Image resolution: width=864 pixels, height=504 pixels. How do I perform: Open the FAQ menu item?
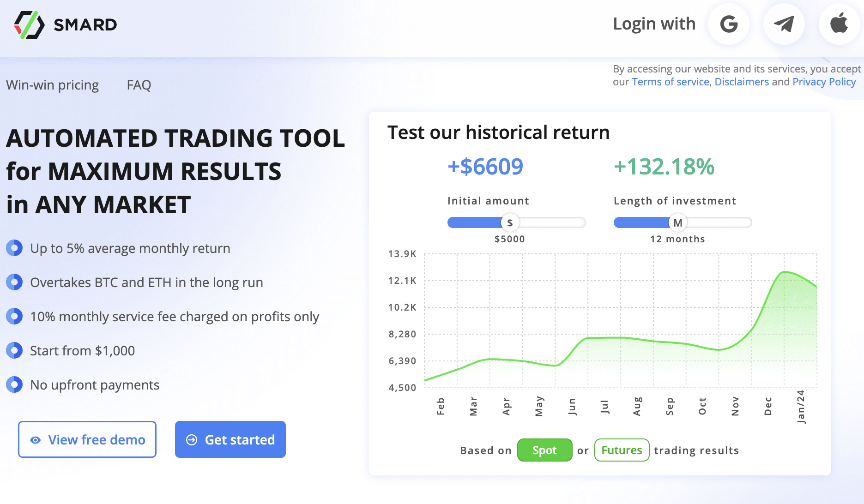(x=139, y=85)
